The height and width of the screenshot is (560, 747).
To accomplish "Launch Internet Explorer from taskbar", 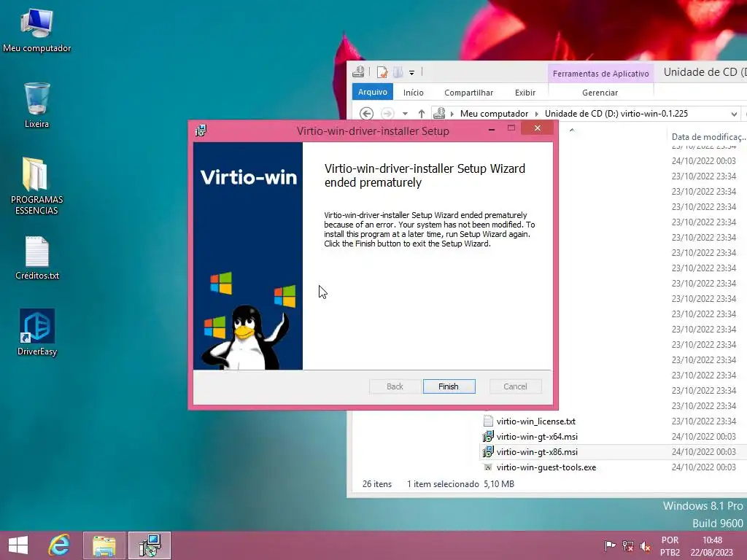I will point(59,545).
